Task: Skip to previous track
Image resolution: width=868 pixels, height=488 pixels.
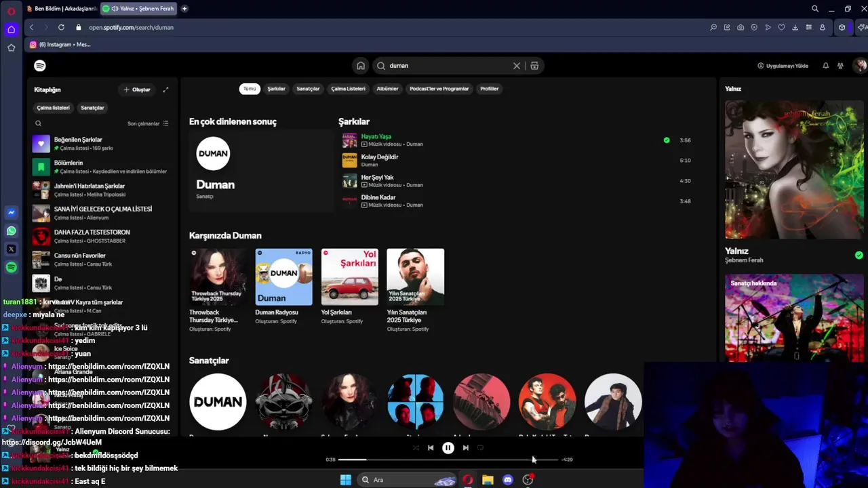Action: point(431,447)
